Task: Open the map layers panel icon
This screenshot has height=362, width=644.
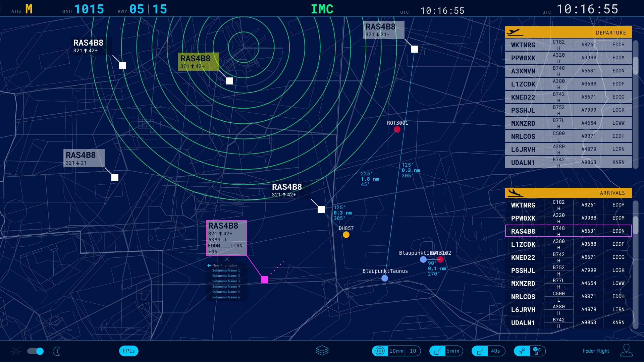Action: 322,350
